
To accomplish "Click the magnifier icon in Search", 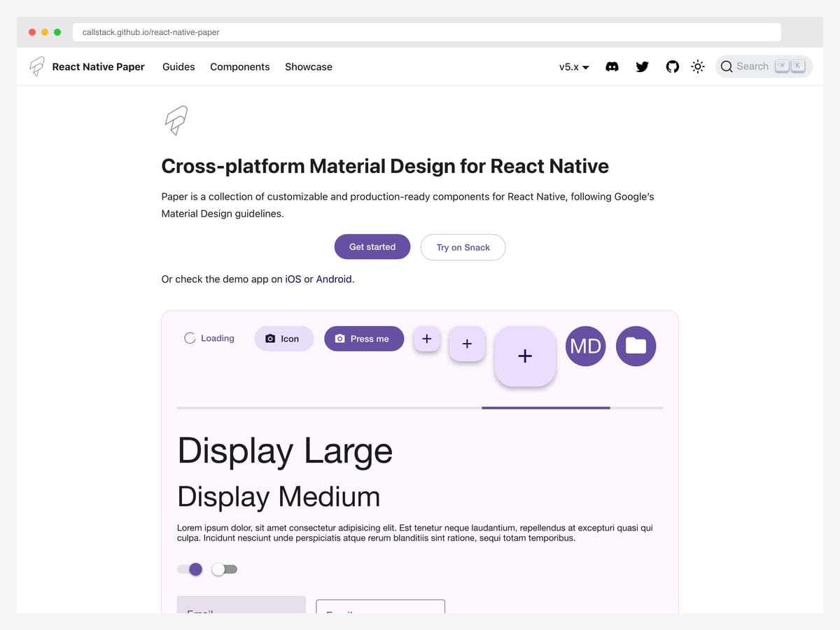I will click(x=727, y=66).
